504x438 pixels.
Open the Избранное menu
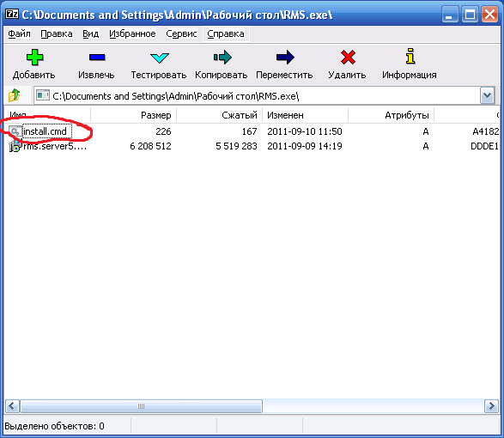coord(132,33)
